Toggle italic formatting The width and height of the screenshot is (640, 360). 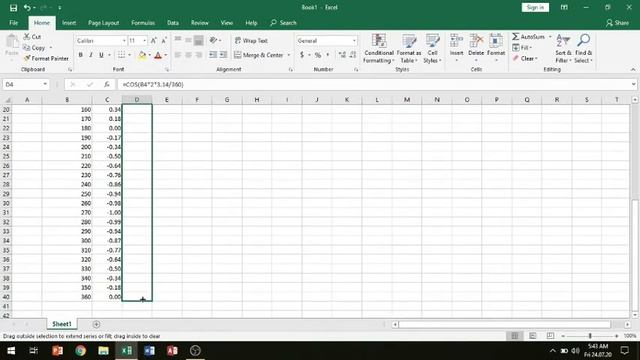pos(91,55)
